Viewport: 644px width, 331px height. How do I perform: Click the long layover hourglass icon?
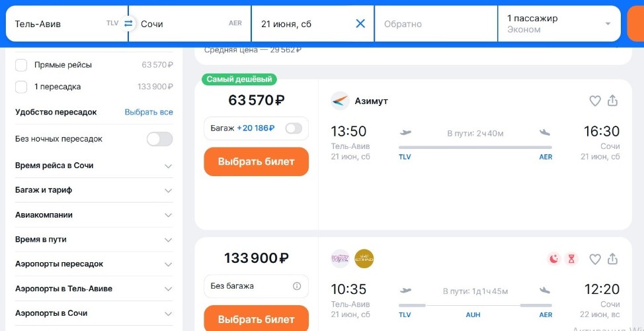coord(571,259)
